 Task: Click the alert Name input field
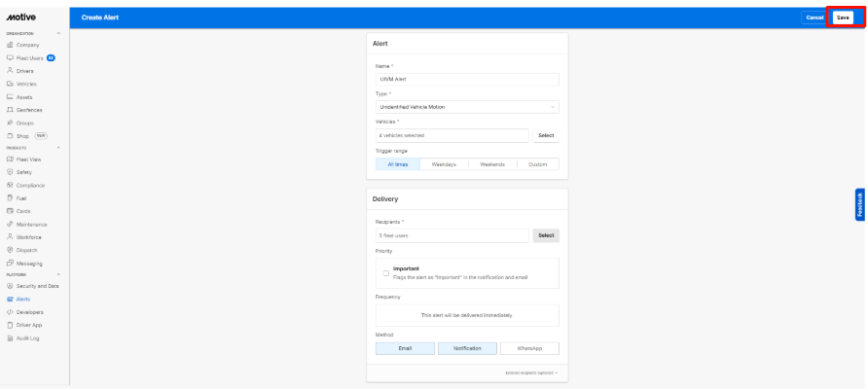point(466,80)
